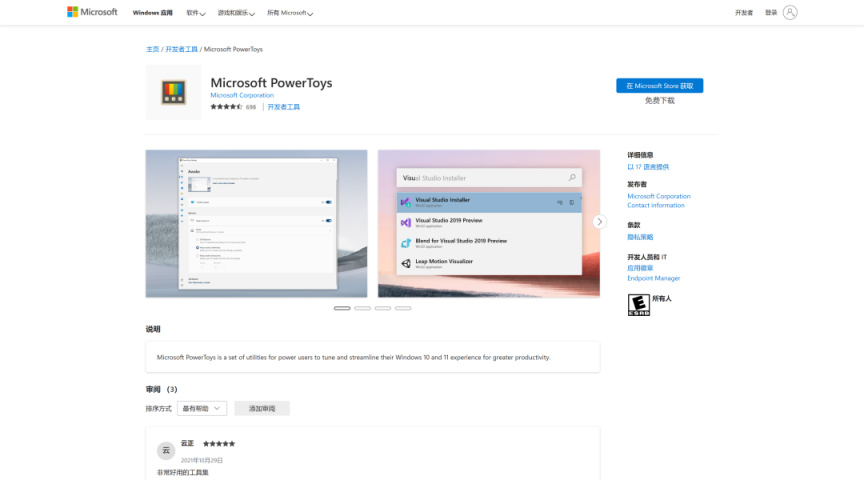Open 开发者 link in header
The height and width of the screenshot is (480, 864).
744,13
